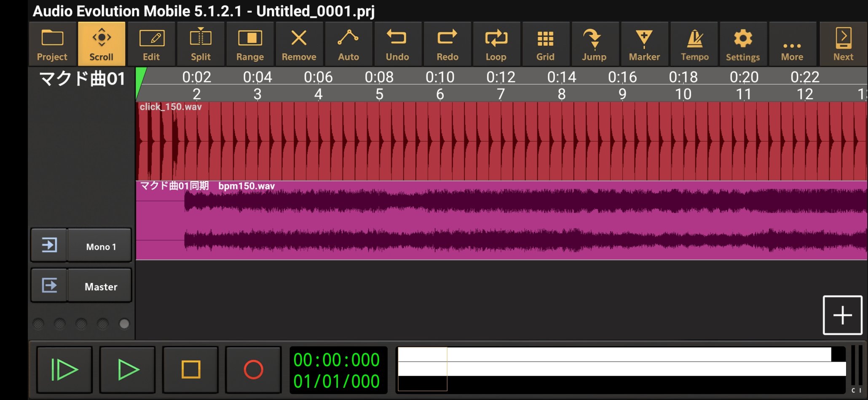
Task: Open Settings
Action: (743, 44)
